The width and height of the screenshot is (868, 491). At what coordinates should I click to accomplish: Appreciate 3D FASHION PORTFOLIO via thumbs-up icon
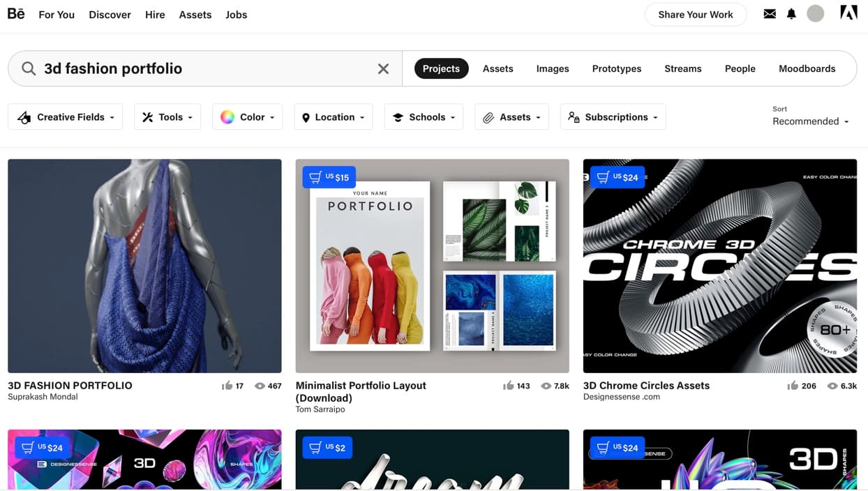click(227, 385)
